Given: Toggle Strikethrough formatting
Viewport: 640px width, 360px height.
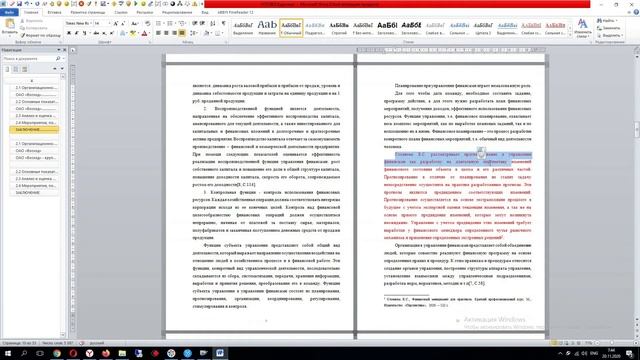Looking at the screenshot, I should [96, 33].
